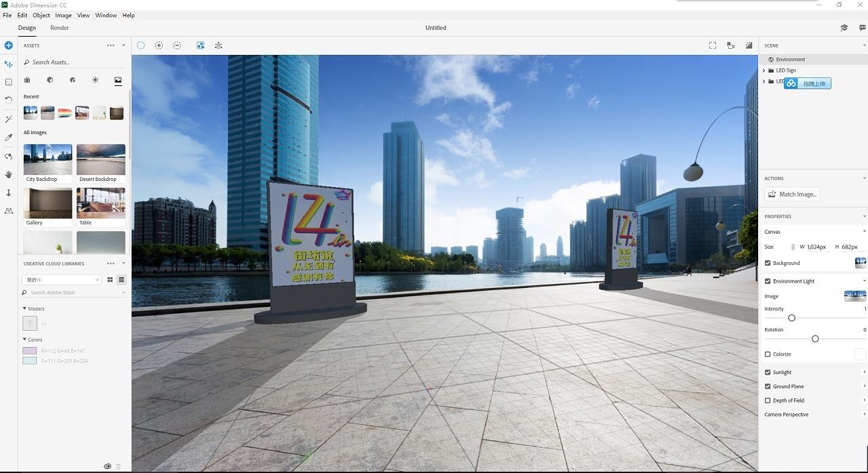Select the Horizon tool at toolbar bottom
This screenshot has height=473, width=868.
click(8, 211)
